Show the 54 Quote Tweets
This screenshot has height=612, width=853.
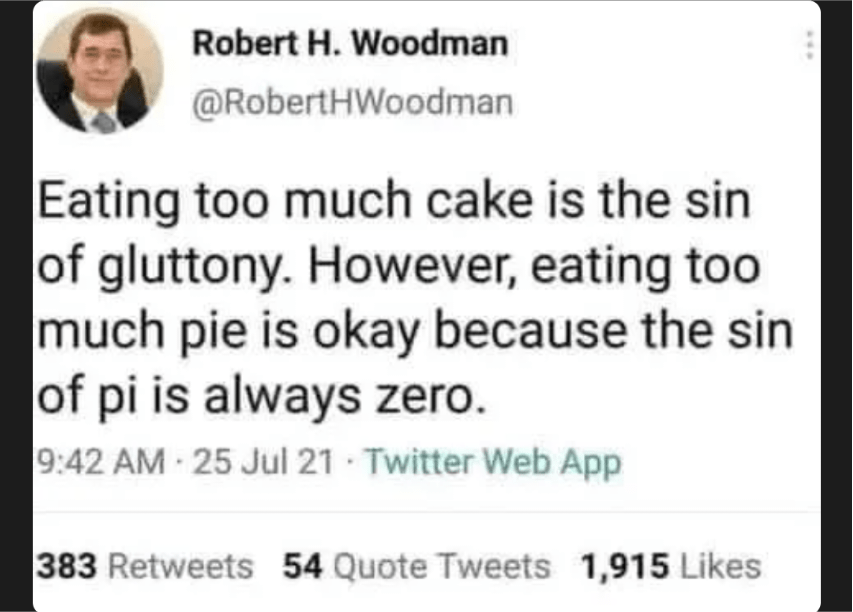tap(416, 567)
